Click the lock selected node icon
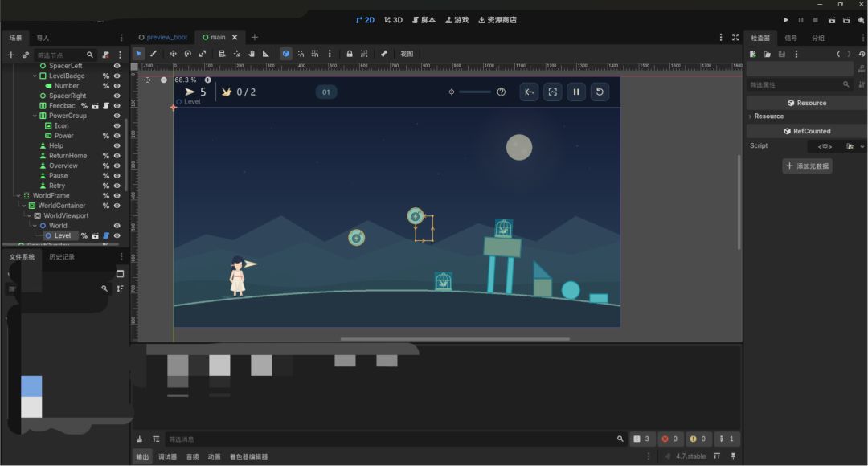Screen dimensions: 868x466 350,54
